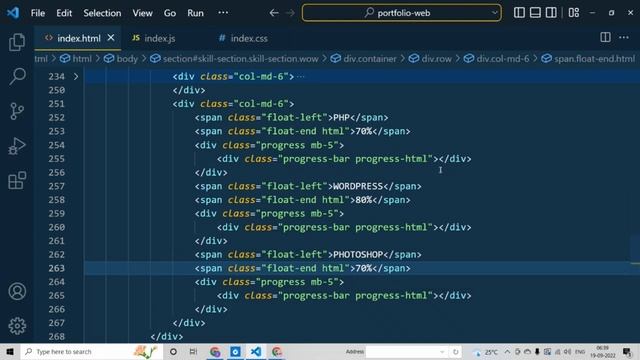
Task: Switch to the index.css tab
Action: 243,38
